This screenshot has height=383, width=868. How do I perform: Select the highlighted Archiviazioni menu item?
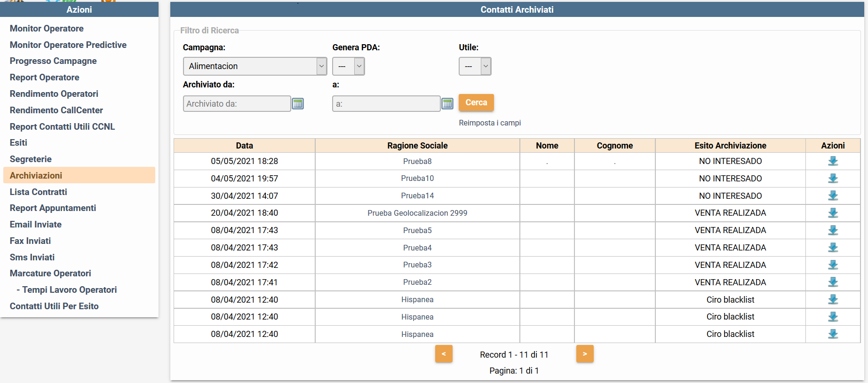[x=79, y=175]
